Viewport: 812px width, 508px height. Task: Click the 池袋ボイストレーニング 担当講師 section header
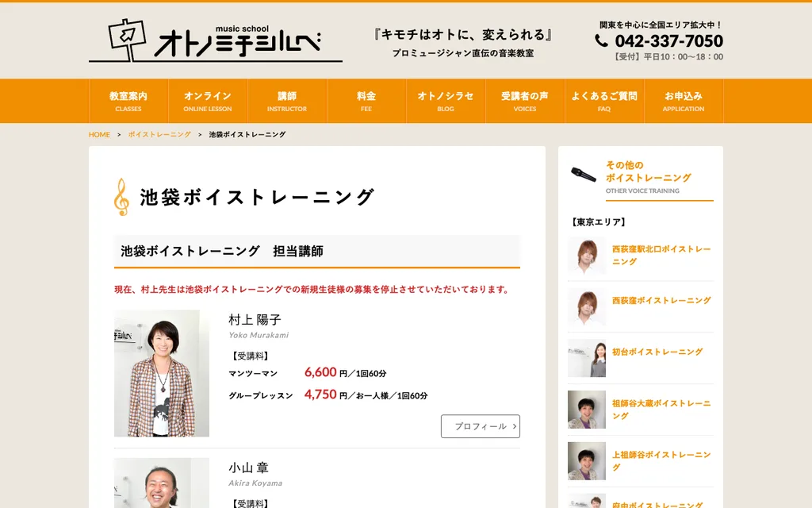click(317, 252)
